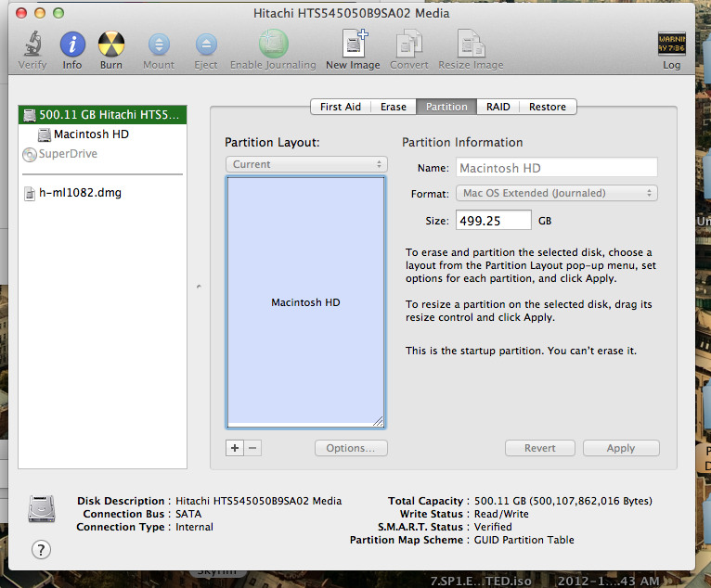The image size is (711, 588).
Task: Click the Options... button
Action: pyautogui.click(x=351, y=448)
